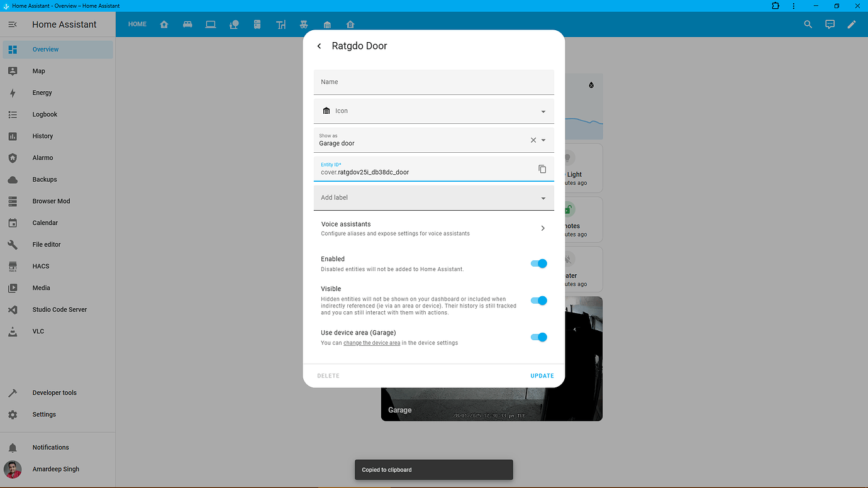
Task: Open Logbook from the sidebar
Action: [x=44, y=114]
